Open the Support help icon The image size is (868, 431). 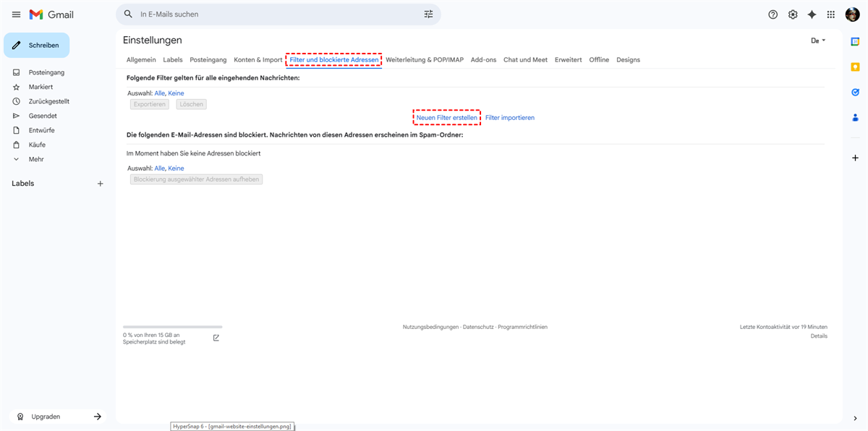point(773,14)
